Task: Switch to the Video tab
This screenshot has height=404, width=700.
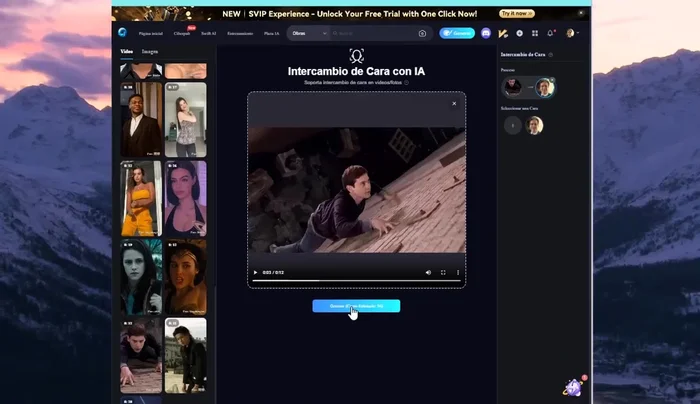Action: [x=126, y=51]
